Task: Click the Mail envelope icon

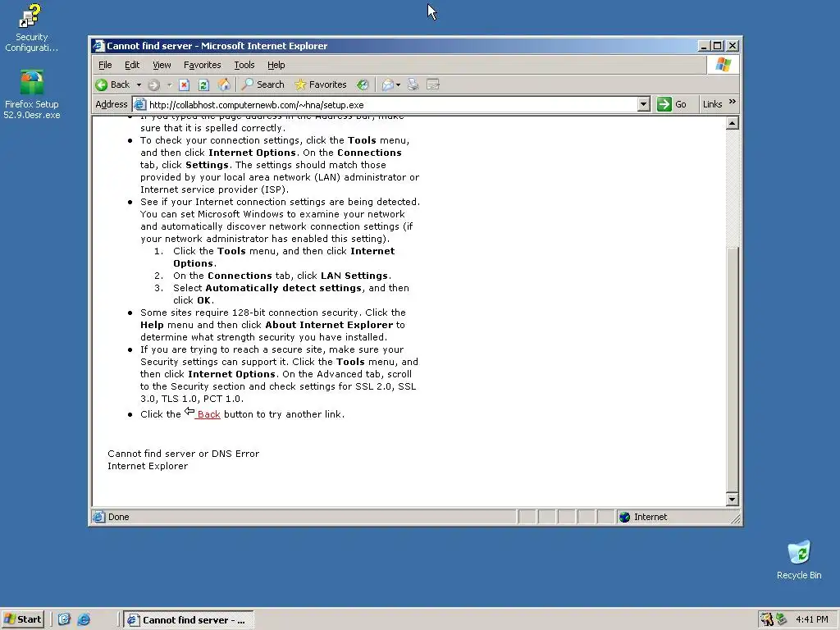Action: tap(388, 84)
